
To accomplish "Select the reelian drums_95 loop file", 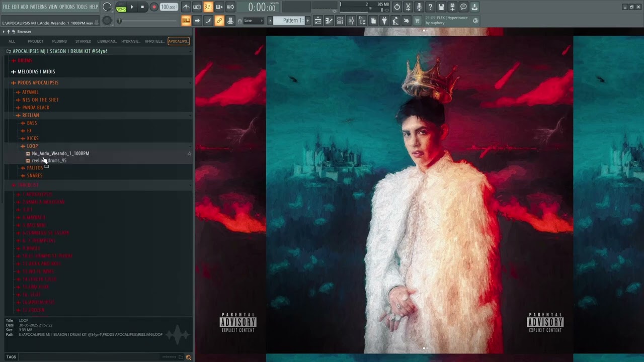I will 49,160.
